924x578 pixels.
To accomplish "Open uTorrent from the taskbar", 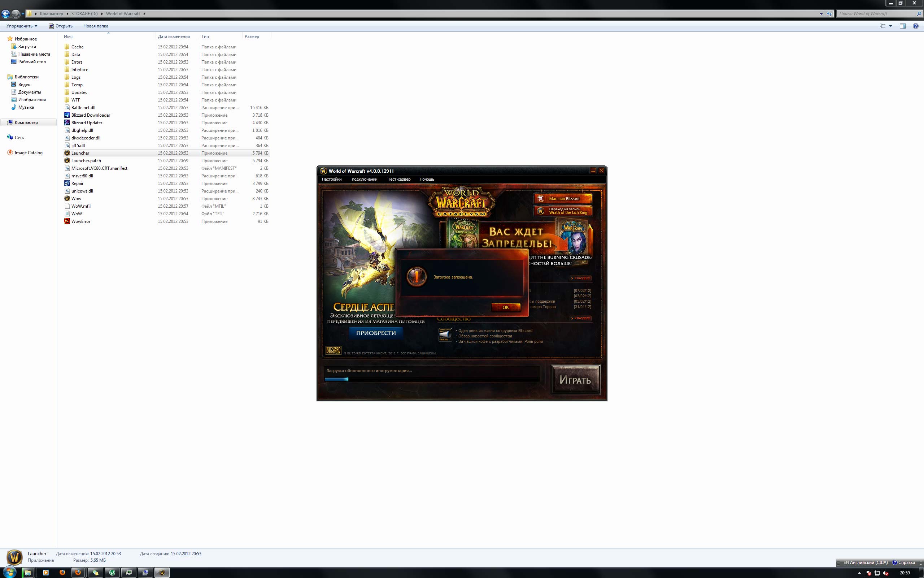I will [112, 573].
